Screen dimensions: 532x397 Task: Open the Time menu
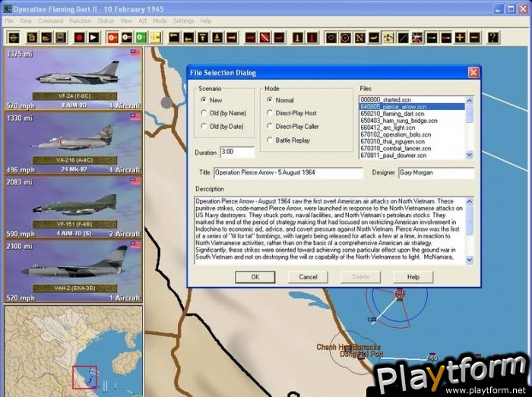[25, 20]
